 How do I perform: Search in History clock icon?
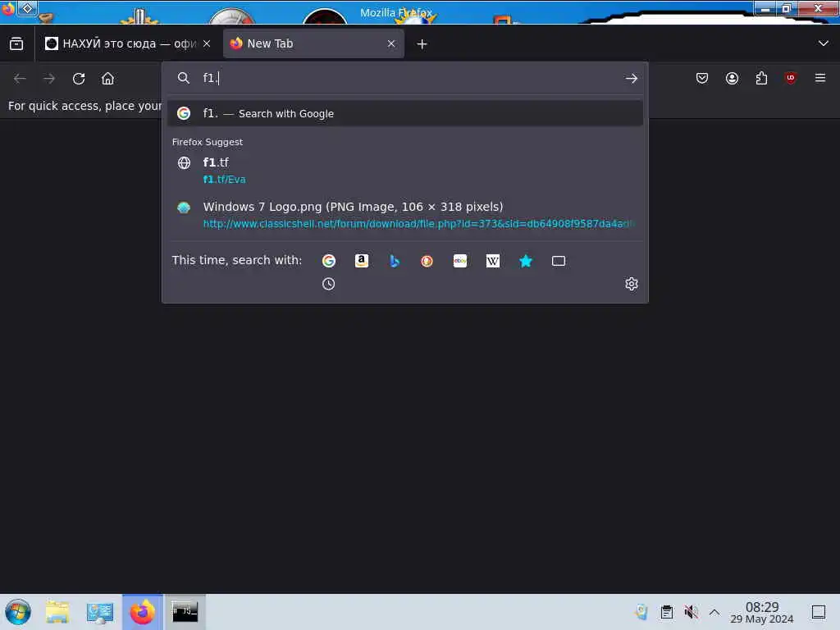pyautogui.click(x=328, y=284)
